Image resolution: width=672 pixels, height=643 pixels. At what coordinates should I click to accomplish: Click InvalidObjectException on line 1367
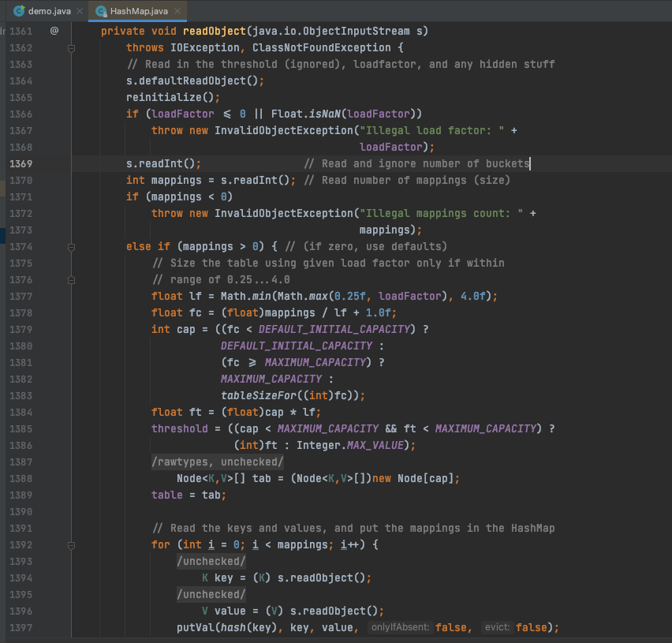click(284, 131)
